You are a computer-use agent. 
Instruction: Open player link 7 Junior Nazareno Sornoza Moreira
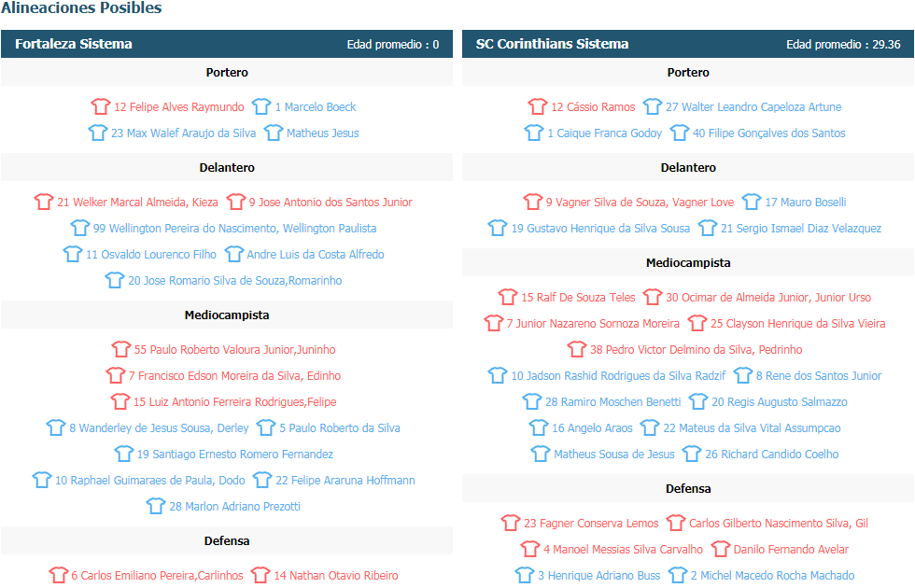(x=593, y=324)
